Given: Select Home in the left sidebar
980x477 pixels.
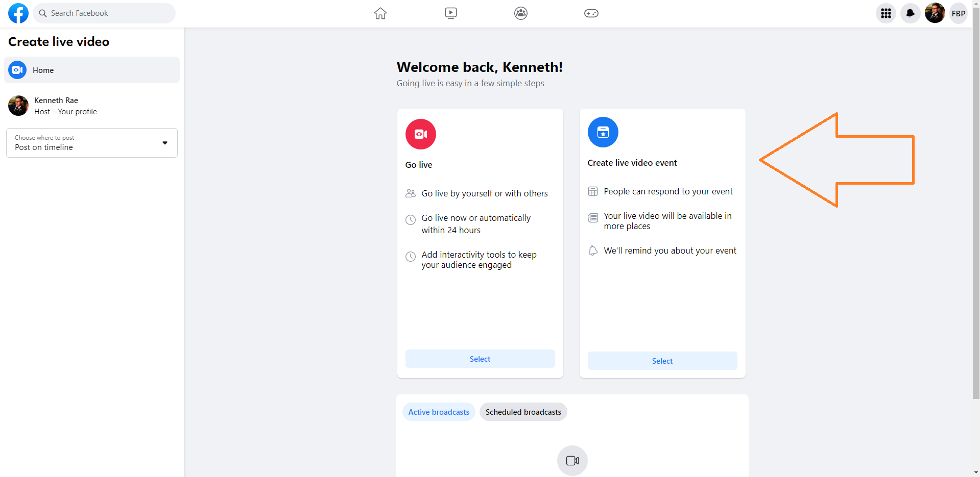Looking at the screenshot, I should (x=92, y=70).
